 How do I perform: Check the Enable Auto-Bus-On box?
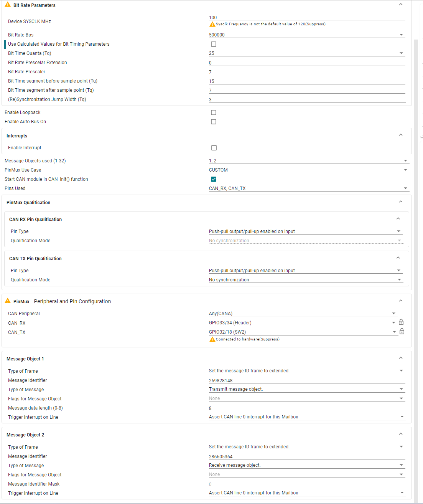tap(214, 122)
